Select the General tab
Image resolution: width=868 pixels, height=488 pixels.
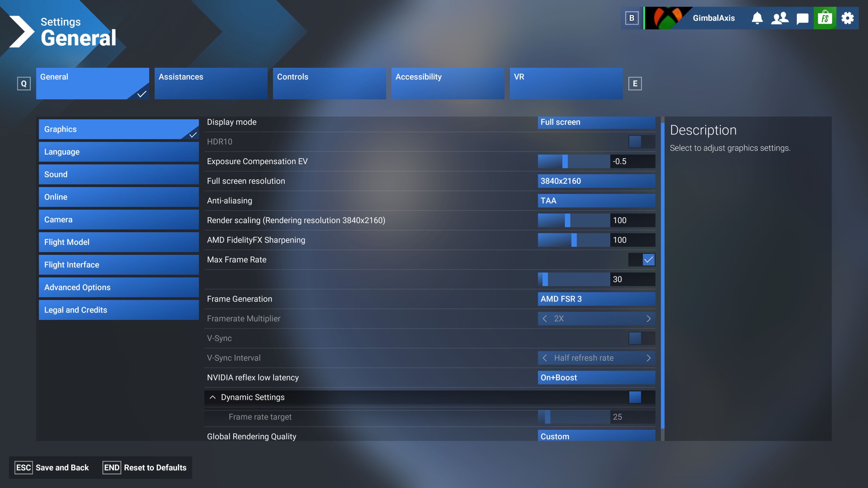(93, 83)
